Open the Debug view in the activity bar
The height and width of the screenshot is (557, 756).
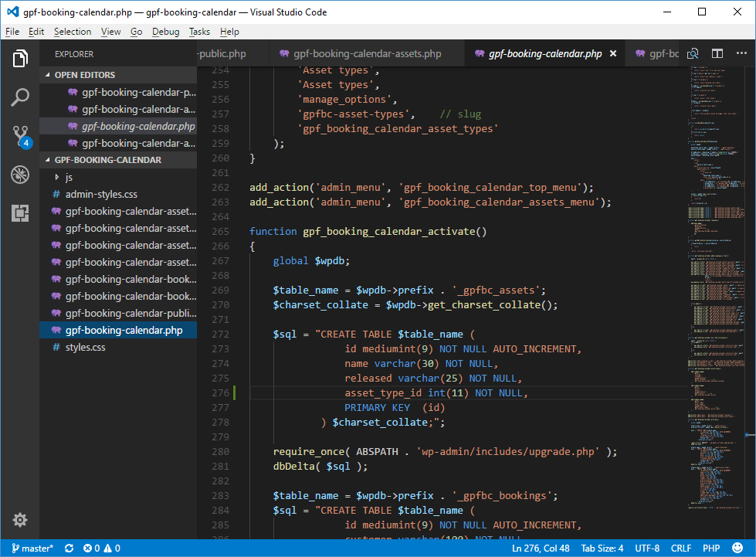(20, 175)
